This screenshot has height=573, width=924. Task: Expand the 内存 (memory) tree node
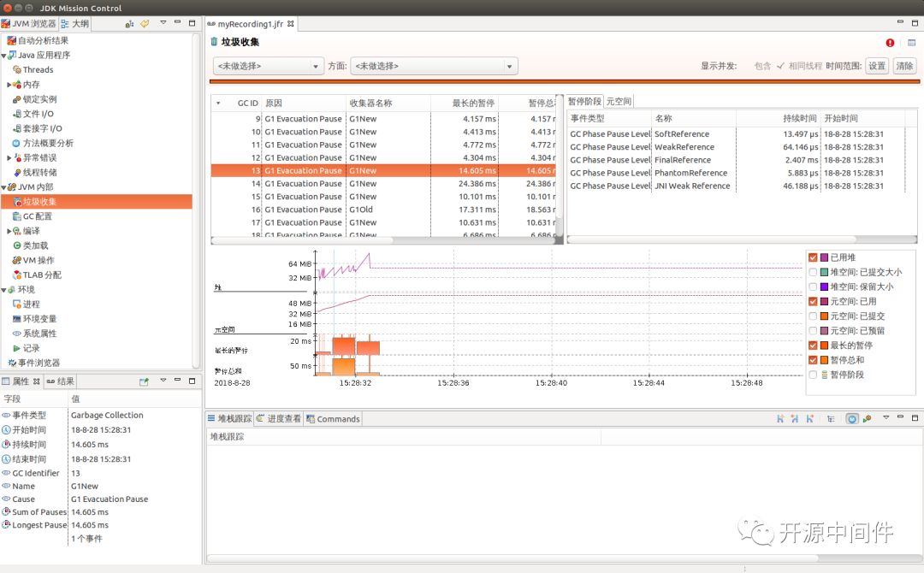click(9, 85)
